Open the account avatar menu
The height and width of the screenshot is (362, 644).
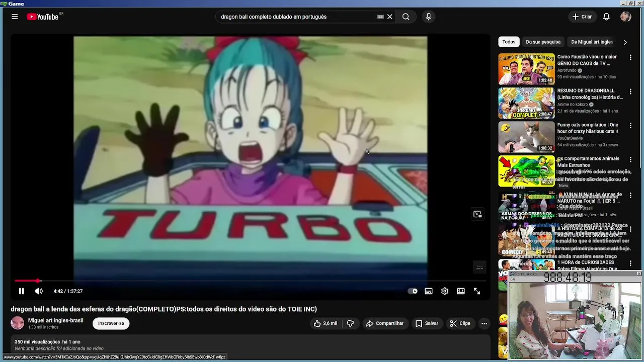coord(626,17)
